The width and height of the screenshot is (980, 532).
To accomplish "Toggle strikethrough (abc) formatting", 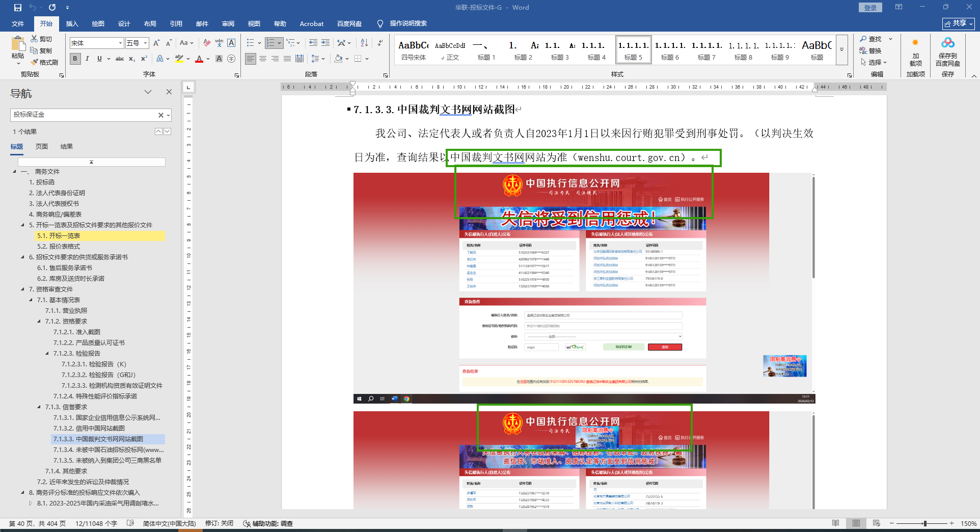I will 120,59.
